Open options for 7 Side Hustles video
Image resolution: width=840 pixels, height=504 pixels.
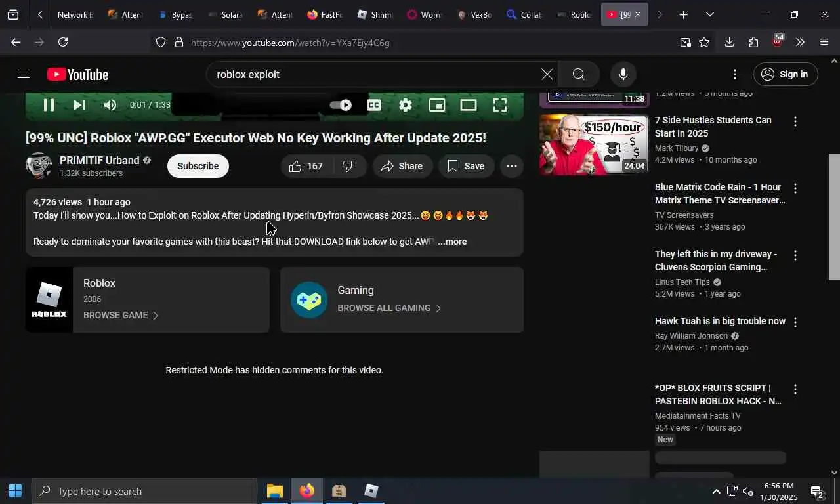point(795,121)
